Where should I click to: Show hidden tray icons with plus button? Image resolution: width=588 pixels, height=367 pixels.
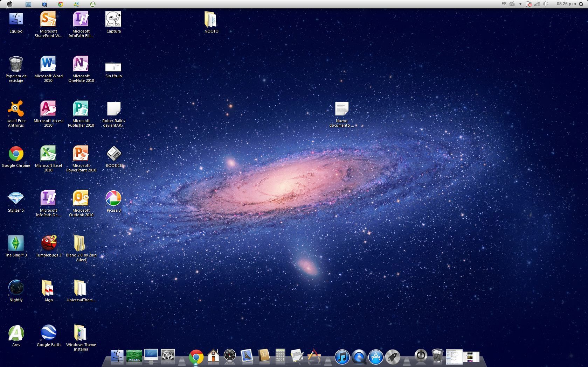[x=520, y=4]
